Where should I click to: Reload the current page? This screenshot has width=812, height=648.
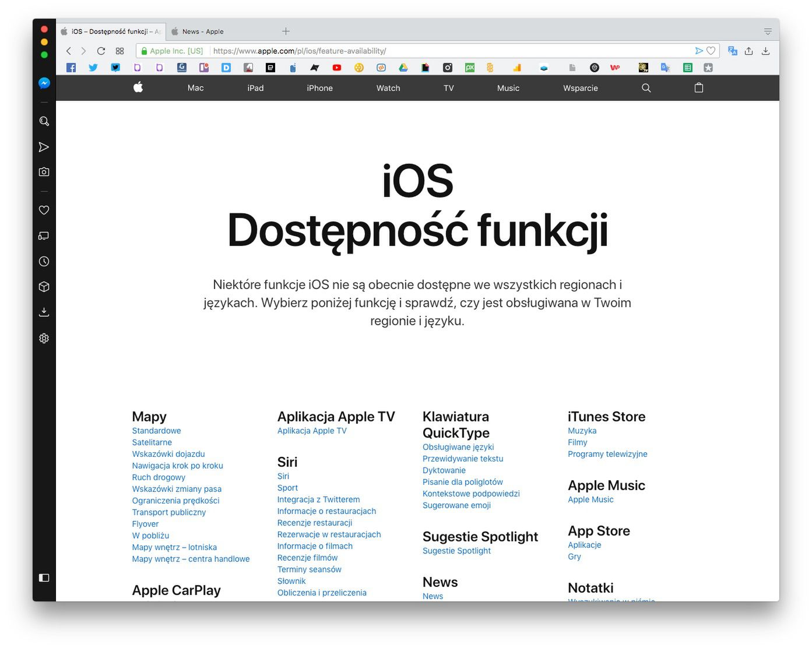[x=101, y=51]
